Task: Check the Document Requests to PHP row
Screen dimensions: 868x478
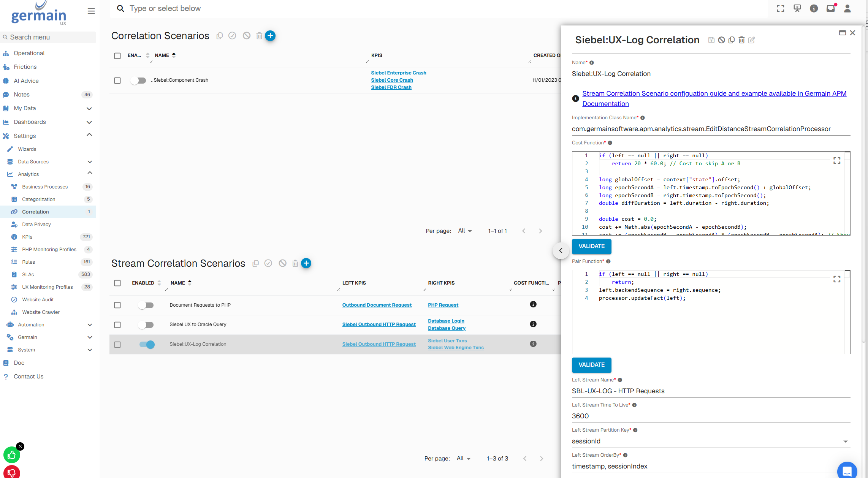Action: pos(117,305)
